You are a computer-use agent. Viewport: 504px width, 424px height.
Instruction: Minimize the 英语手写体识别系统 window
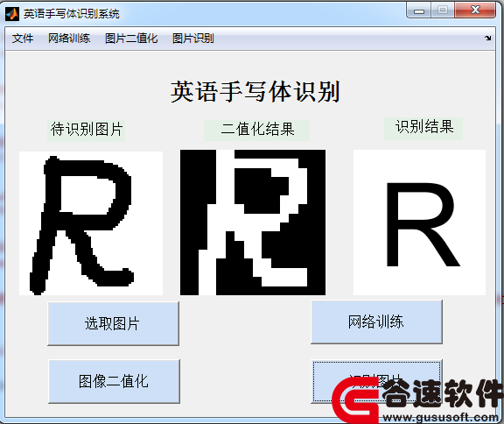[419, 11]
